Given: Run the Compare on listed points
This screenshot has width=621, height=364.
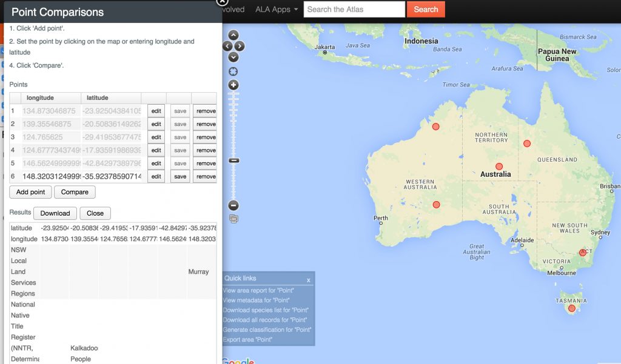Looking at the screenshot, I should coord(75,192).
